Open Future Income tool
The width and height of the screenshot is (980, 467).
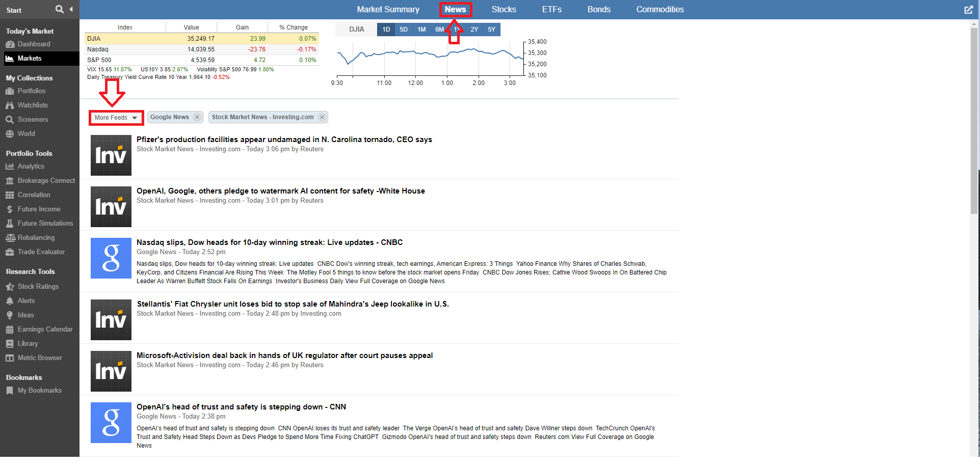click(x=39, y=209)
